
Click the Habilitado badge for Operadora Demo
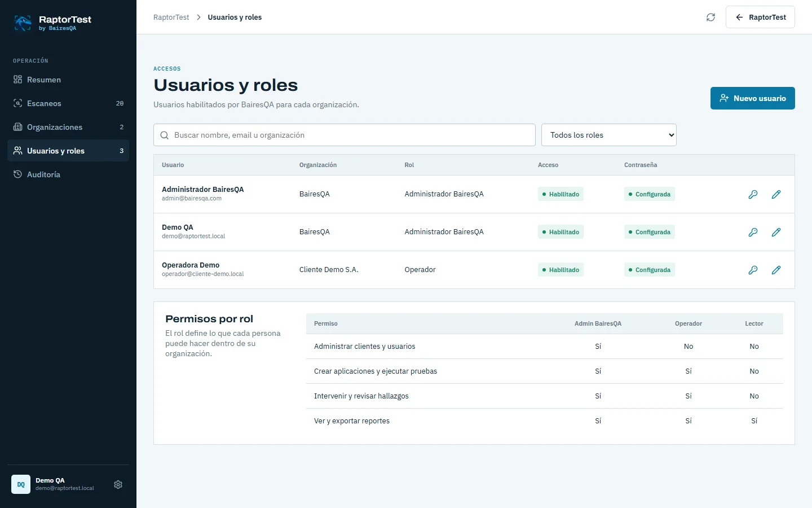561,270
